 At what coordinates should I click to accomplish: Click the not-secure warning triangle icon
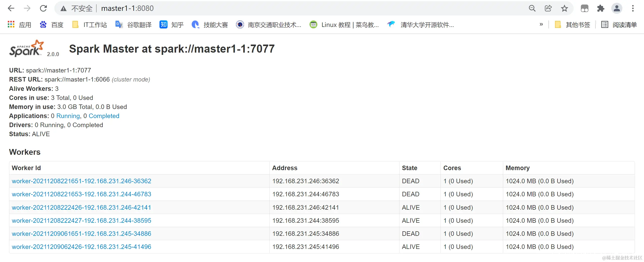pyautogui.click(x=63, y=9)
